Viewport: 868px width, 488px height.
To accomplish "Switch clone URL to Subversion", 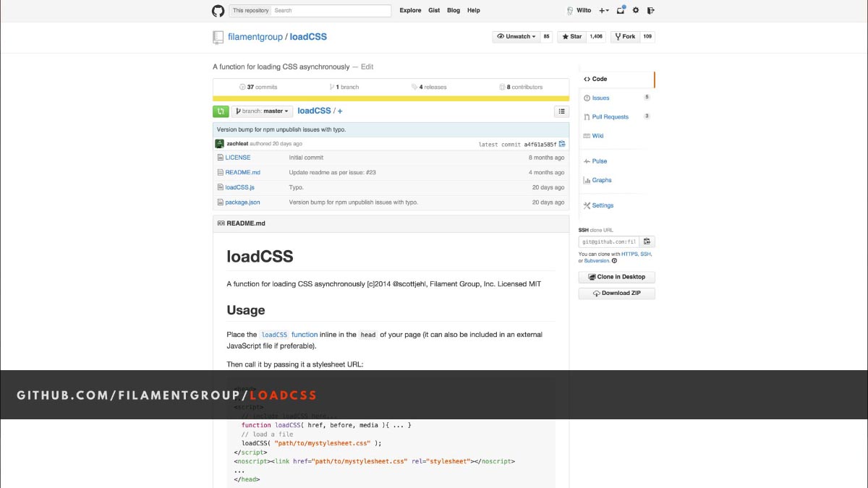I will [x=597, y=261].
